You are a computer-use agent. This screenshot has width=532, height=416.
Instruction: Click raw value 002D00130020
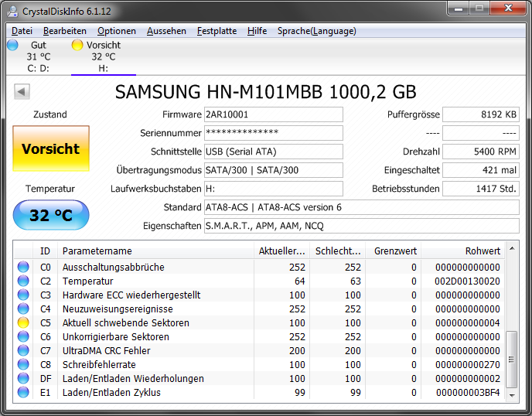[467, 281]
